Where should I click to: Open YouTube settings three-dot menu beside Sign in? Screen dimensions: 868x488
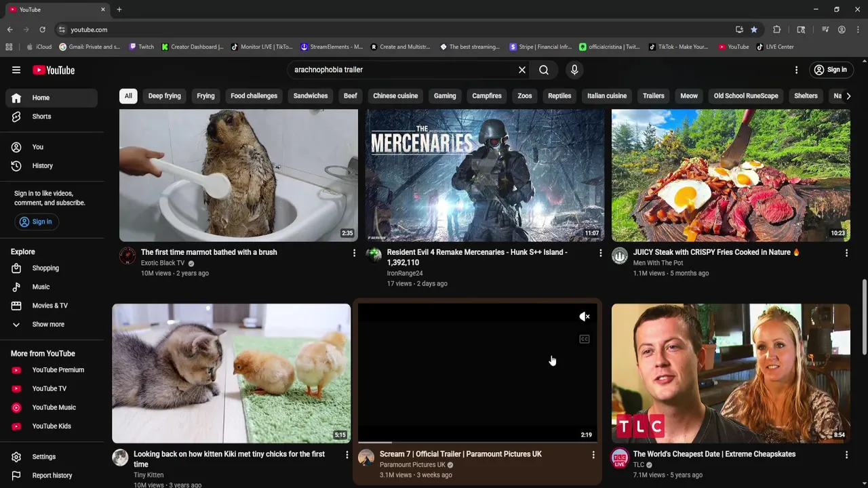click(x=797, y=70)
